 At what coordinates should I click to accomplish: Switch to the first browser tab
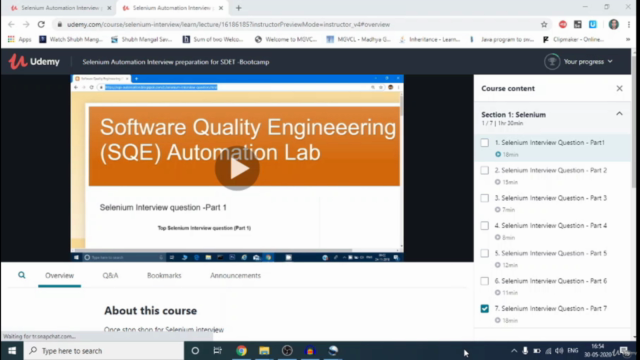[60, 8]
